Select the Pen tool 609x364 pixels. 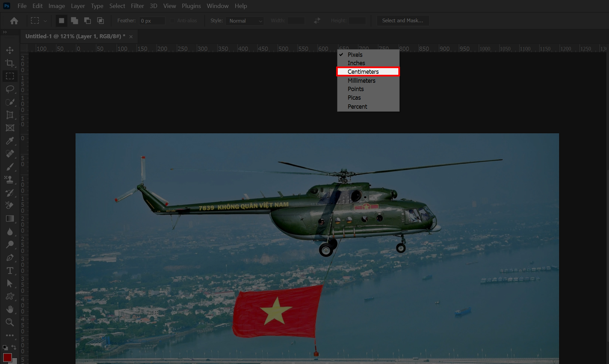(10, 258)
